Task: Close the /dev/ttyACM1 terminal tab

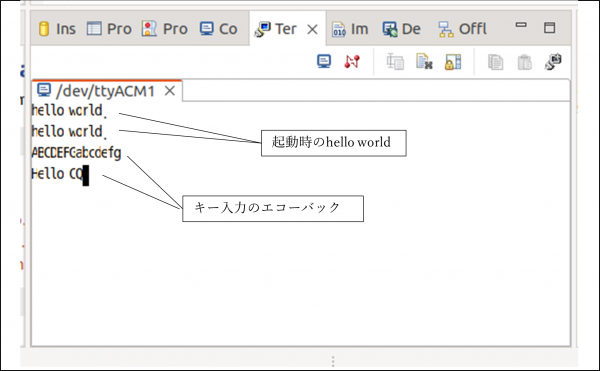Action: tap(170, 91)
